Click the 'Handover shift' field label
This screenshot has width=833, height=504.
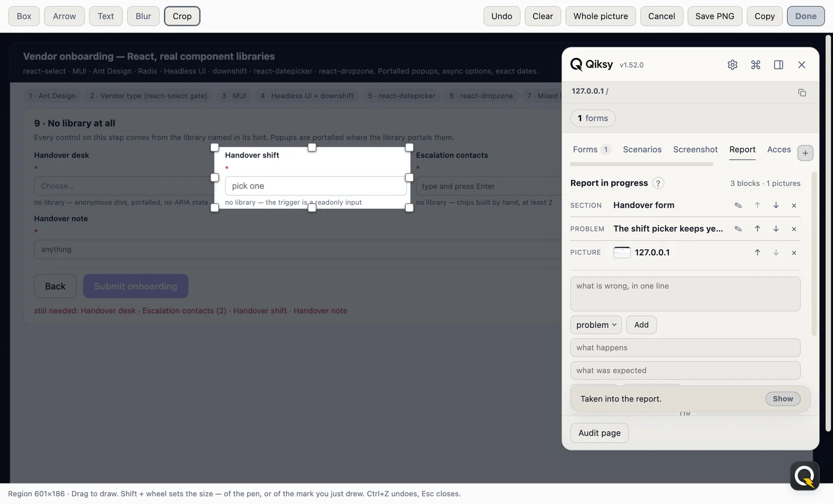[252, 155]
